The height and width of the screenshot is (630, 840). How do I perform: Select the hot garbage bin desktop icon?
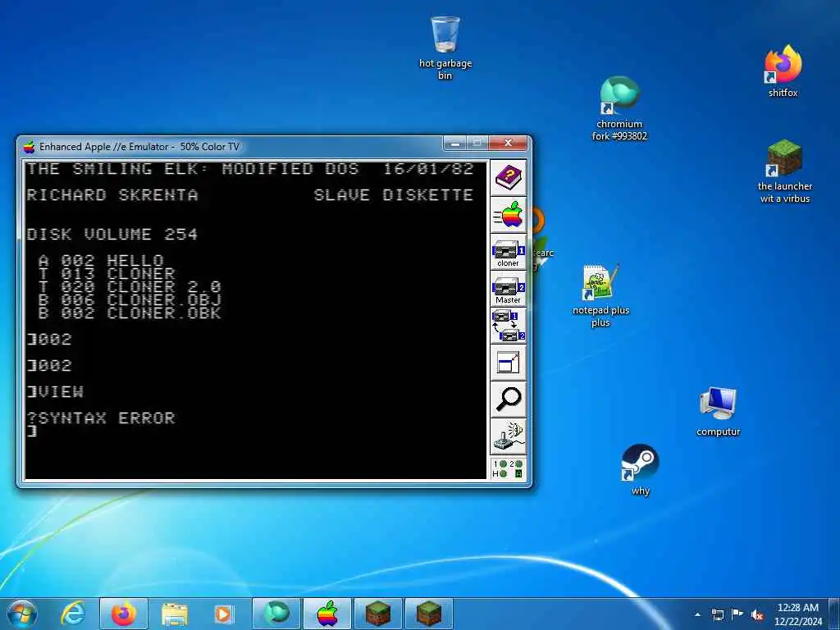coord(445,48)
